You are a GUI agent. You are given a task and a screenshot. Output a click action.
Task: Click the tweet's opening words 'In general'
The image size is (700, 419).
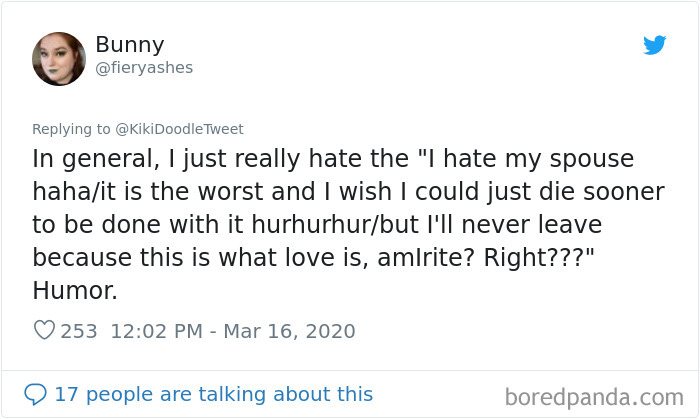pos(90,159)
